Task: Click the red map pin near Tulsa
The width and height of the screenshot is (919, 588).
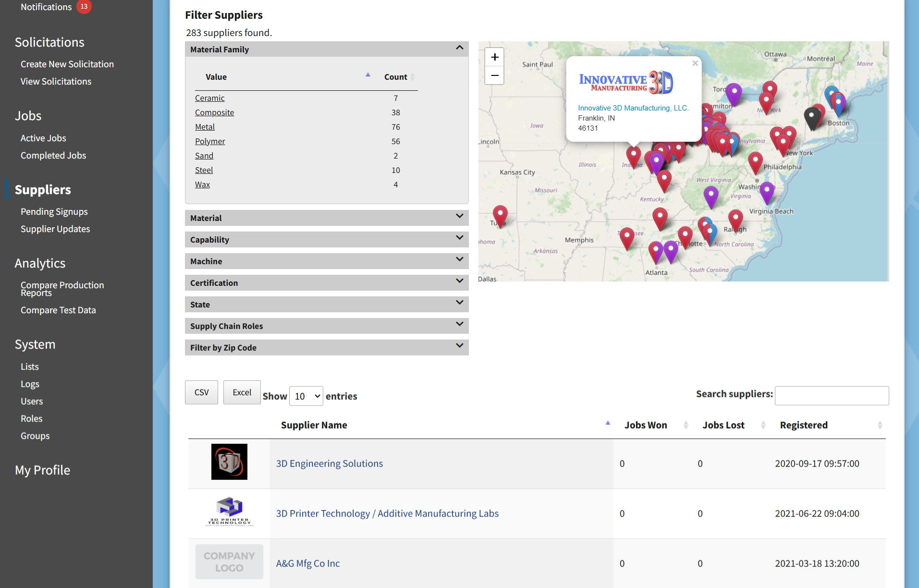Action: point(500,216)
